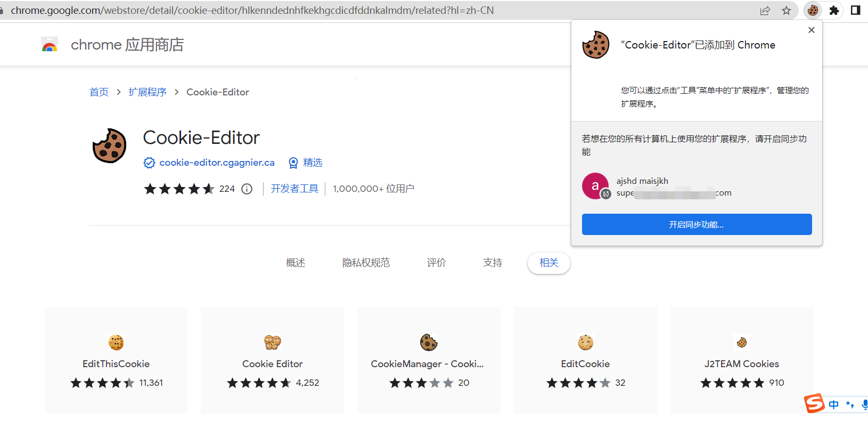The height and width of the screenshot is (421, 868).
Task: Switch to the 隐私权规范 tab
Action: coord(366,263)
